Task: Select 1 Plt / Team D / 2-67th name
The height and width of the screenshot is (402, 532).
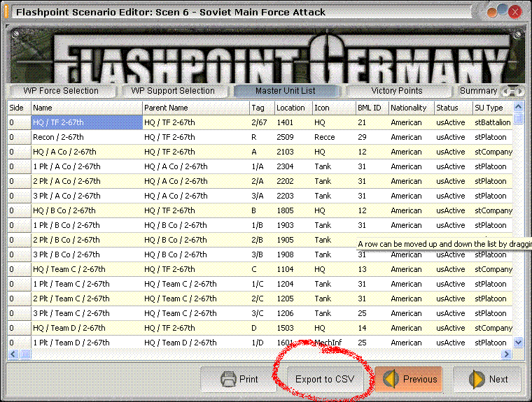Action: click(x=87, y=343)
